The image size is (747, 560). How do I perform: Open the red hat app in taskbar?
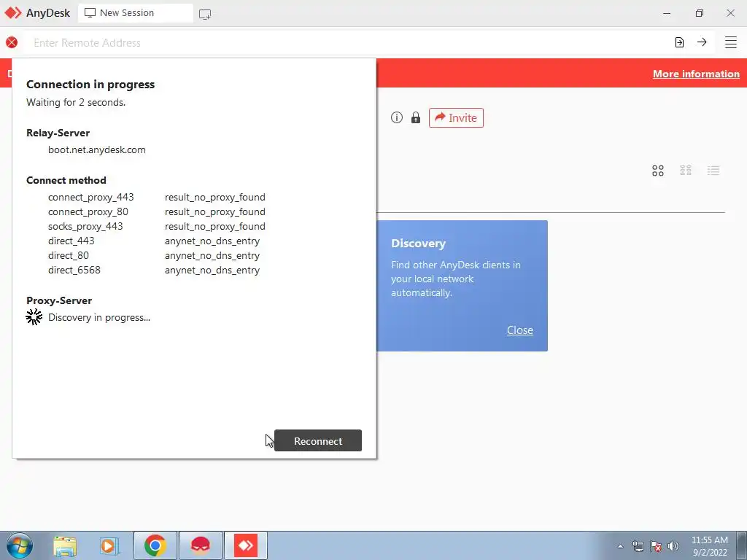pos(201,545)
